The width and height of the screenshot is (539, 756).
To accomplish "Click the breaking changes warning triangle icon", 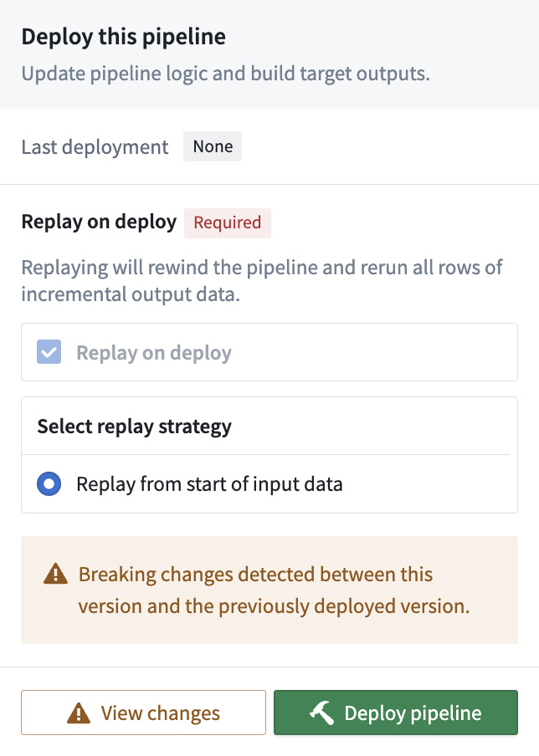I will [55, 574].
